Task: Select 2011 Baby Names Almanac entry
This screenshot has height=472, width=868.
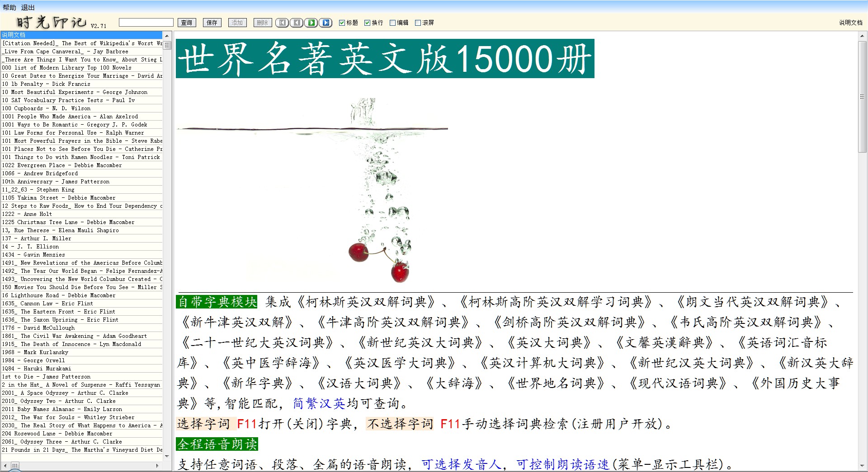Action: pos(81,409)
